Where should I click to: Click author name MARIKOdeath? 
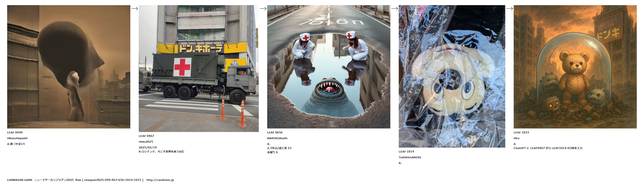click(277, 138)
